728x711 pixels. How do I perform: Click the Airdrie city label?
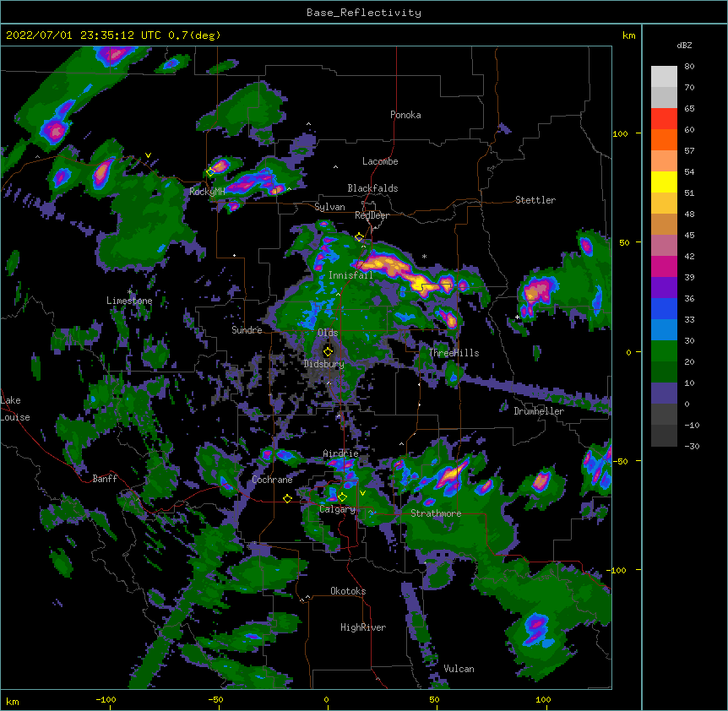point(341,453)
